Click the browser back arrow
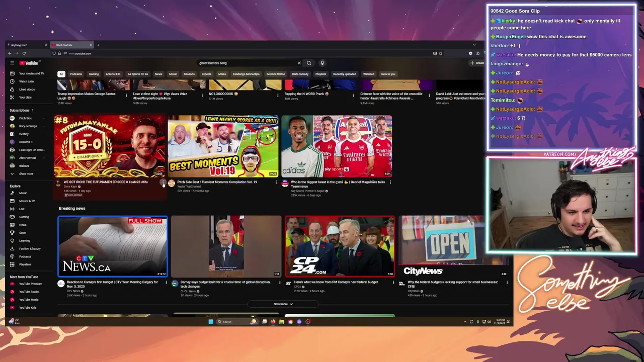The image size is (644, 362). [x=10, y=53]
